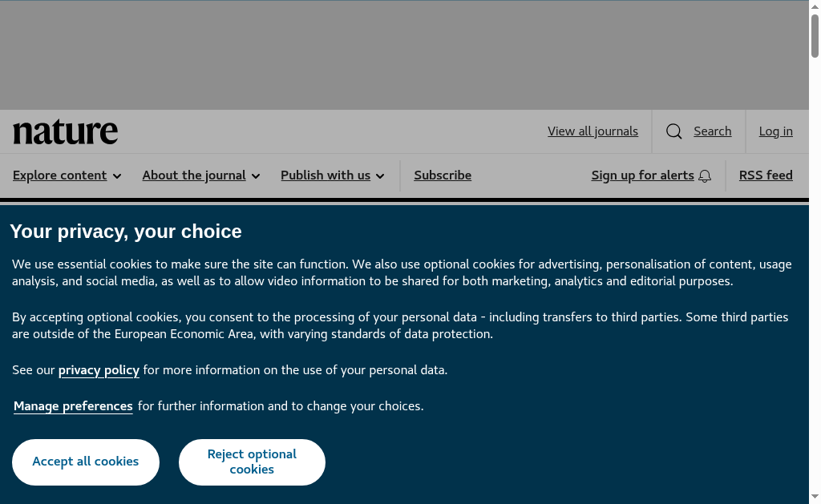The image size is (821, 504).
Task: Expand the About the journal menu
Action: click(201, 175)
